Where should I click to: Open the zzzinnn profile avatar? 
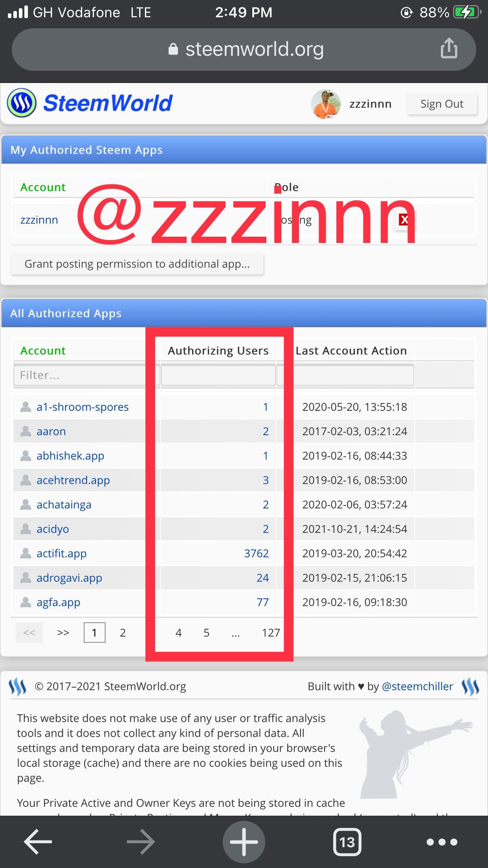coord(325,104)
